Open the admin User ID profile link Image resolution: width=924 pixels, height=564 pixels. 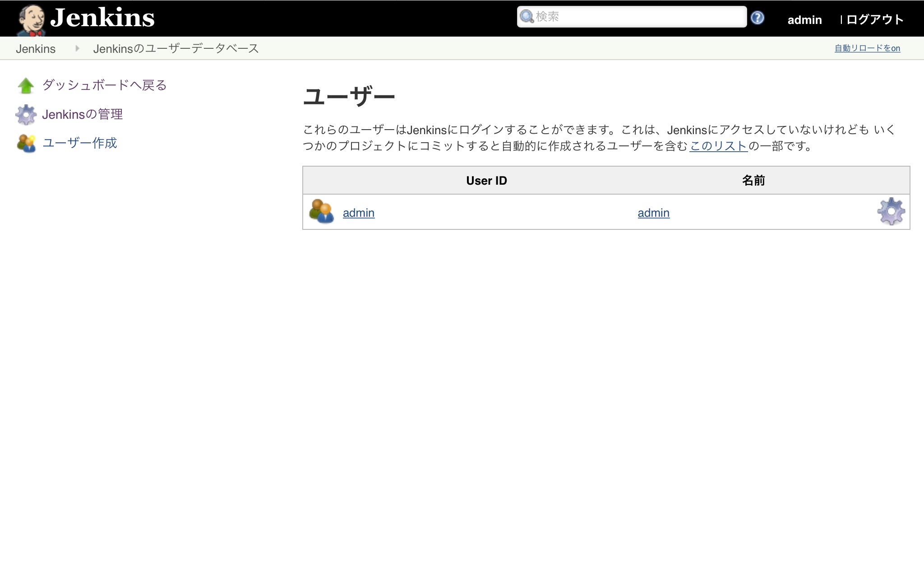coord(358,213)
